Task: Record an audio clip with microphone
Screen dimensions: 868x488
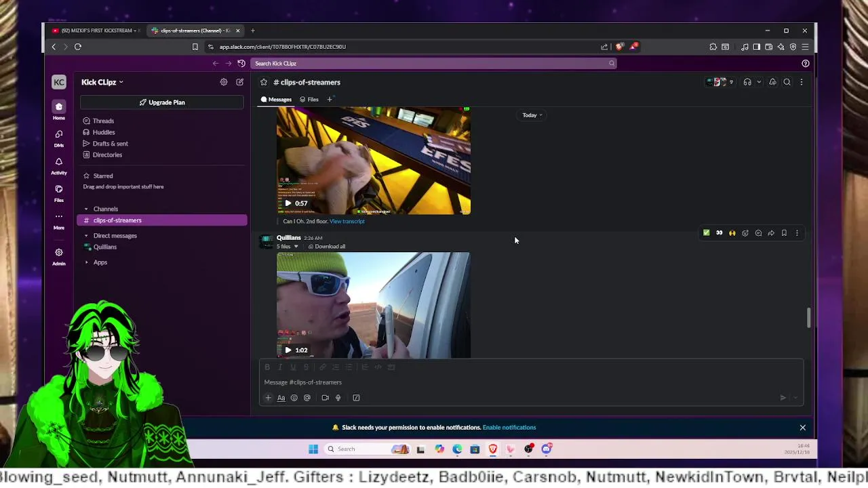Action: (338, 398)
